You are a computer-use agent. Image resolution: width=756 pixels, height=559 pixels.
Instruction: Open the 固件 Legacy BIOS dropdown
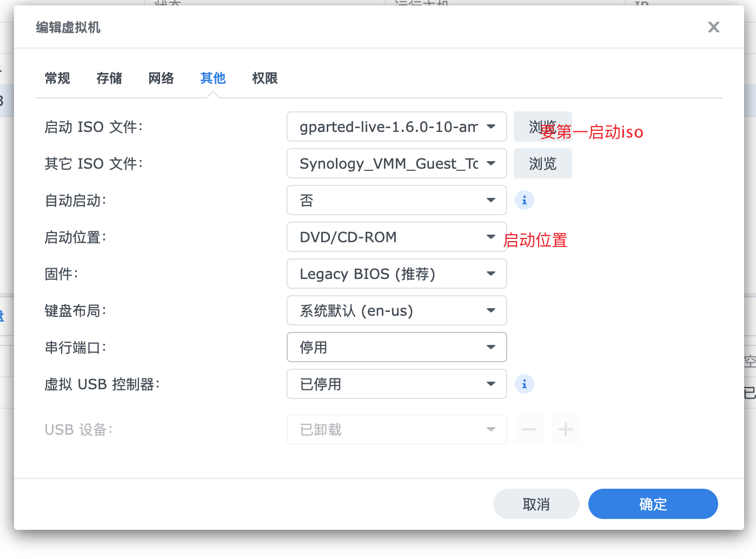click(x=396, y=274)
